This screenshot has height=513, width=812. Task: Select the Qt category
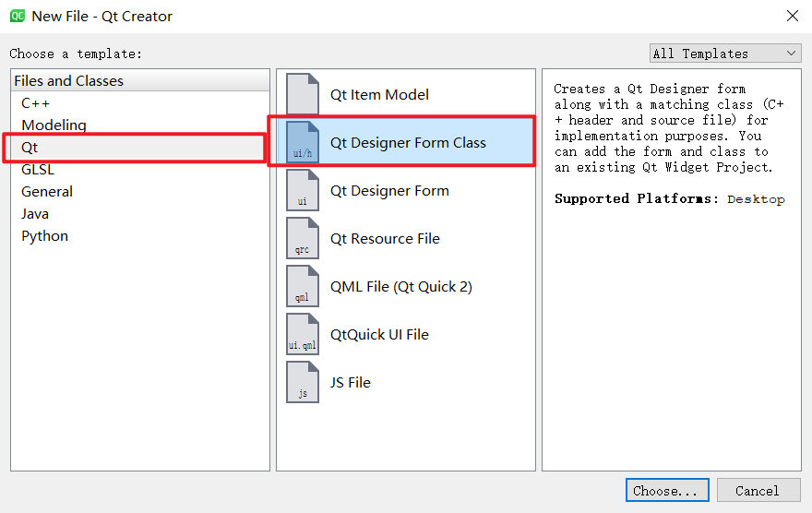click(x=140, y=148)
